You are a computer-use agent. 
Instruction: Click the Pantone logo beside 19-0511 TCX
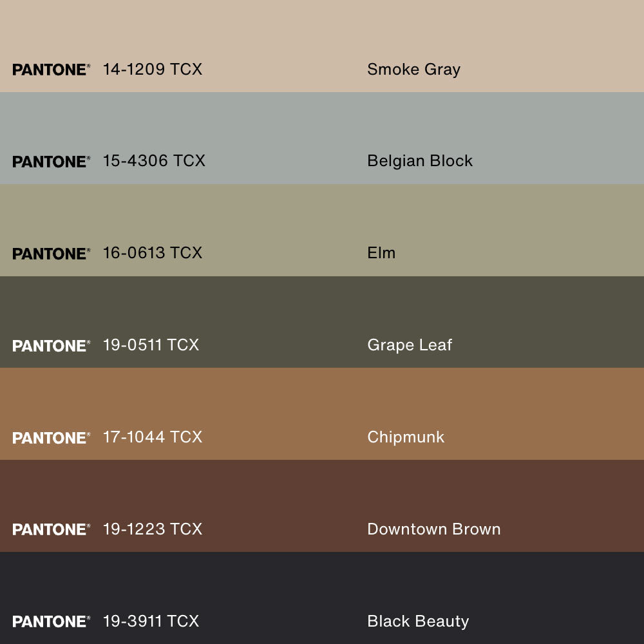tap(51, 346)
